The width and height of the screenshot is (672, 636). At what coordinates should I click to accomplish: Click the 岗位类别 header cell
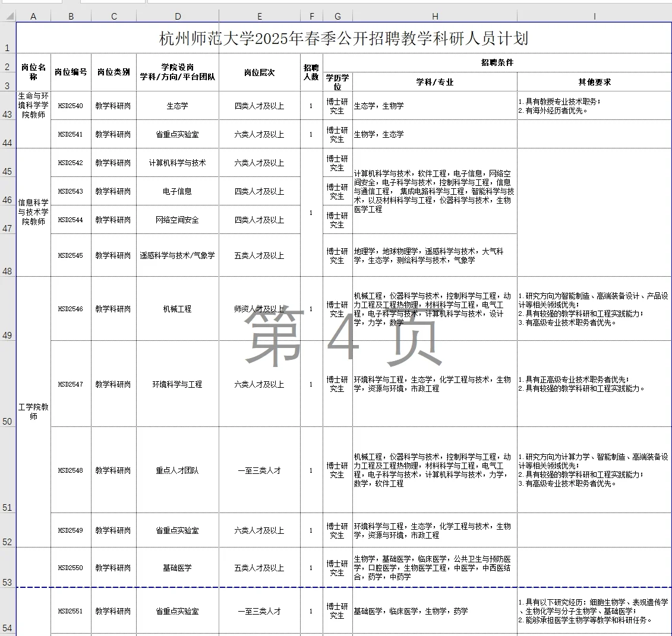(114, 72)
